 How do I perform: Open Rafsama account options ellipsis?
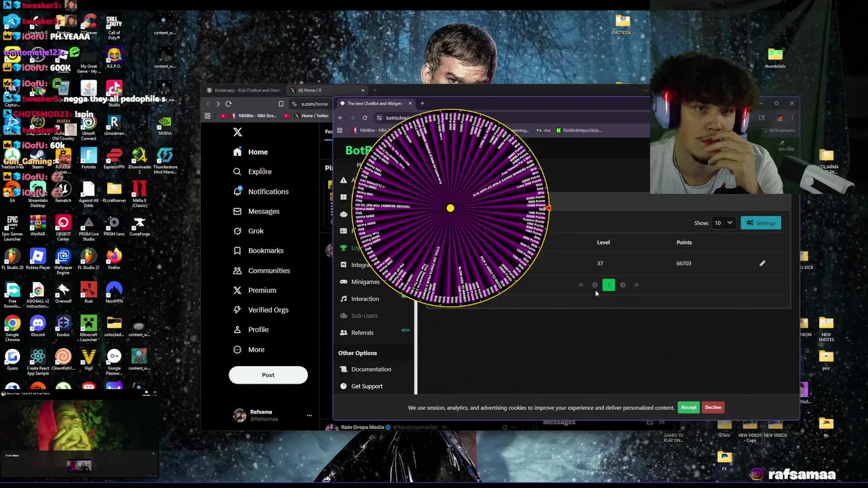[x=309, y=415]
